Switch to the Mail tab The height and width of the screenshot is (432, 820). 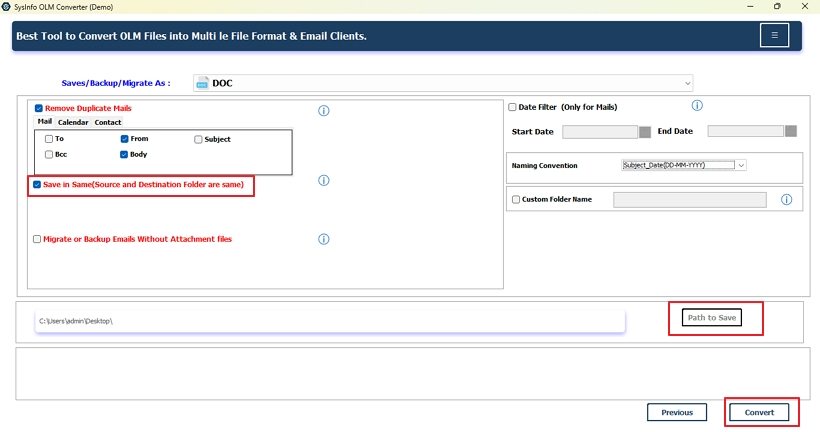pyautogui.click(x=44, y=121)
